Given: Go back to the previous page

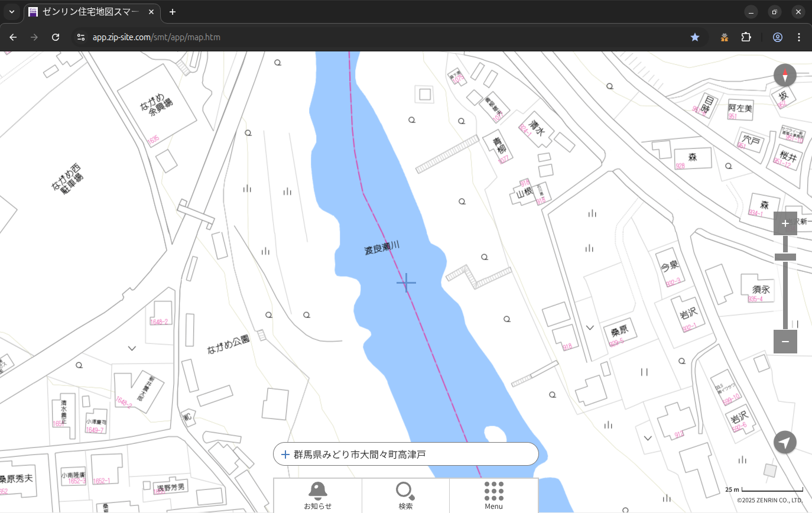Looking at the screenshot, I should (13, 37).
